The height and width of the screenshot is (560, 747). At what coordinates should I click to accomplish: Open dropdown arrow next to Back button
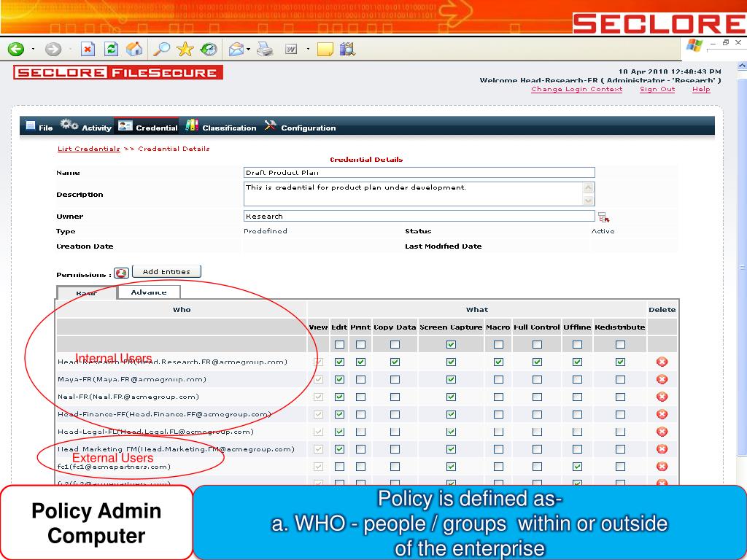tap(33, 49)
